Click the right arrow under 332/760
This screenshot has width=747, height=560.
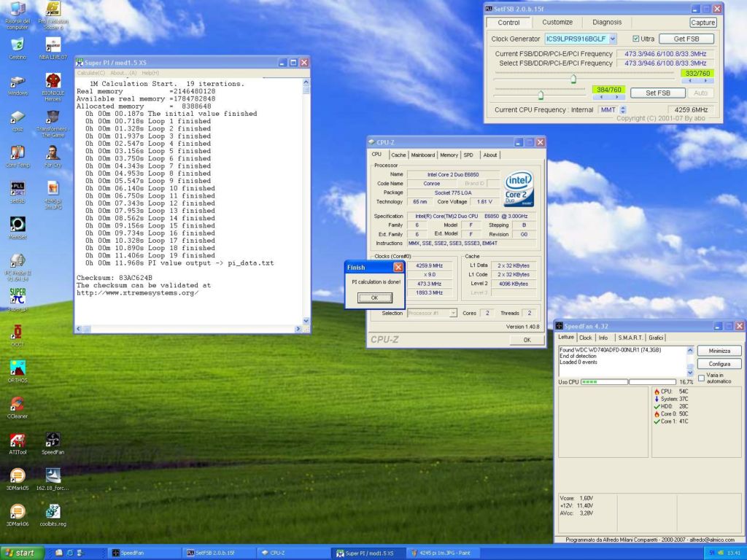(706, 81)
